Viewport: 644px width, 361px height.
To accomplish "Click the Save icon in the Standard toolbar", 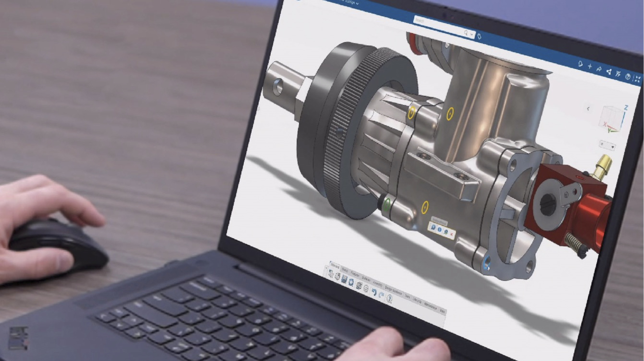I will 344,279.
